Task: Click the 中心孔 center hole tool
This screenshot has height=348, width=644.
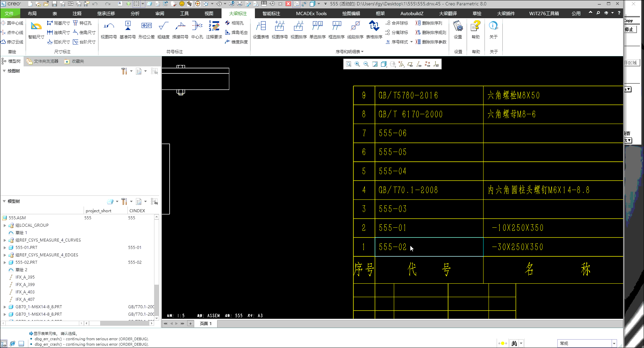Action: coord(197,30)
